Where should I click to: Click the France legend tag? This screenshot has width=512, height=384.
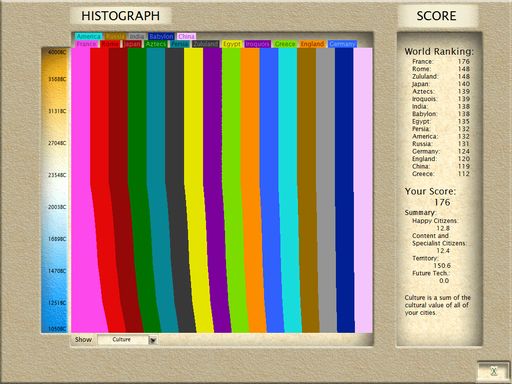click(87, 44)
